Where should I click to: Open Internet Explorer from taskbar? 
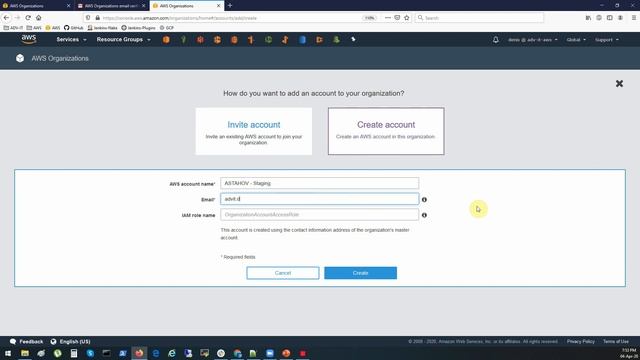tap(172, 353)
